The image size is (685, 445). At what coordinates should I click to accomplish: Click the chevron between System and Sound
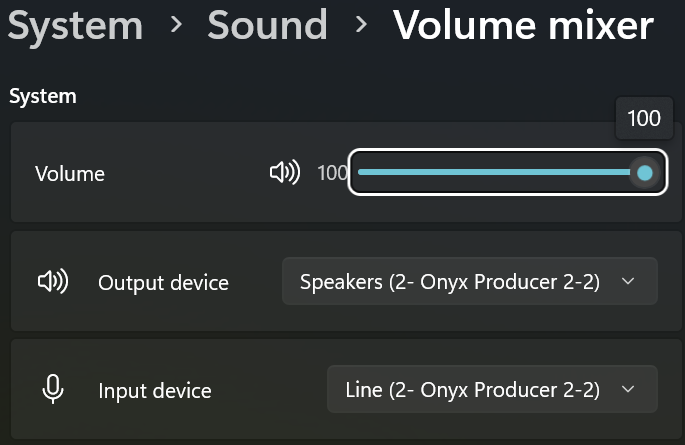point(176,24)
